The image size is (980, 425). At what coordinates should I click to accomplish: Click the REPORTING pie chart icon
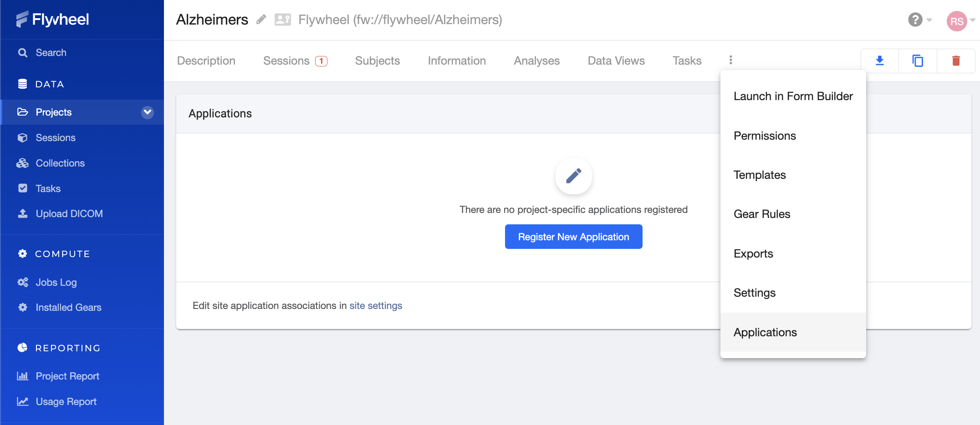[22, 348]
